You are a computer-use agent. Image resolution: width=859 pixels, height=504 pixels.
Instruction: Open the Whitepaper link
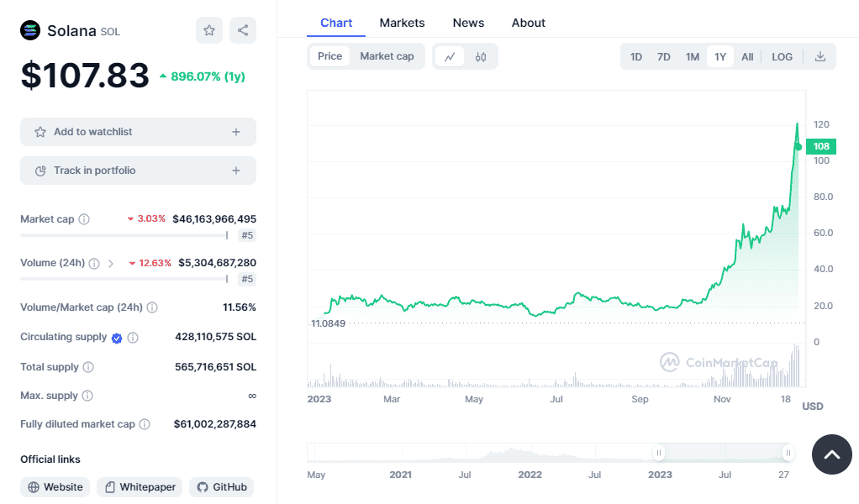click(140, 487)
